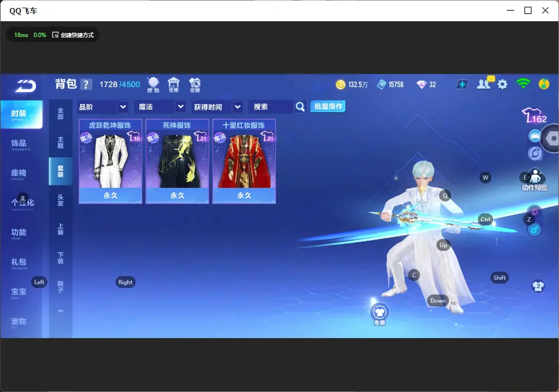Click the diamond currency icon
This screenshot has height=392, width=559.
[x=421, y=84]
